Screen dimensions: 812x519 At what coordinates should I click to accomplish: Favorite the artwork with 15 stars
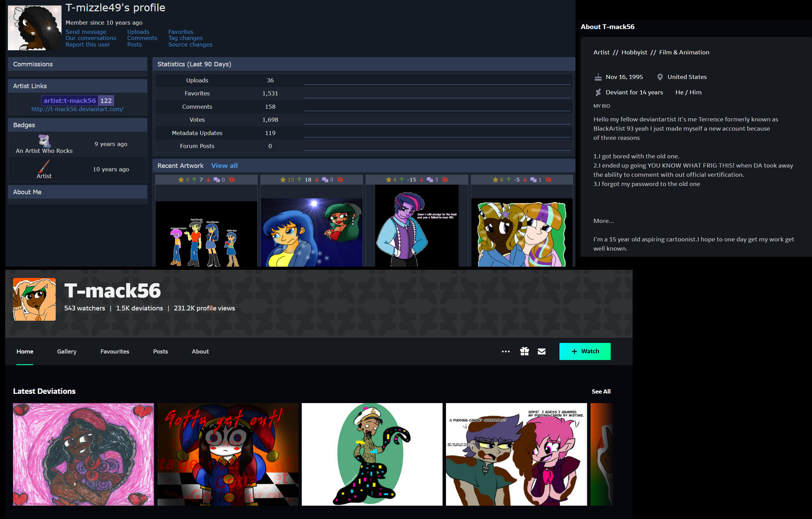283,180
